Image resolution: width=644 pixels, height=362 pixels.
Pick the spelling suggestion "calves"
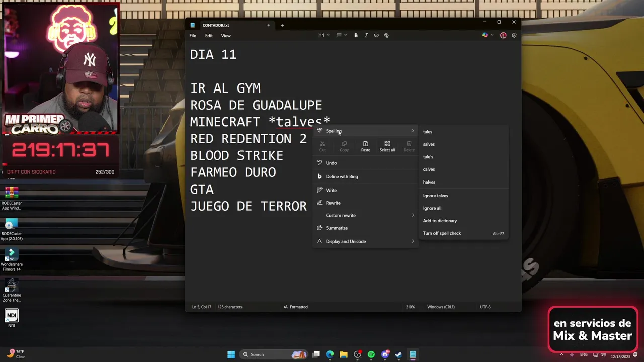pyautogui.click(x=463, y=169)
